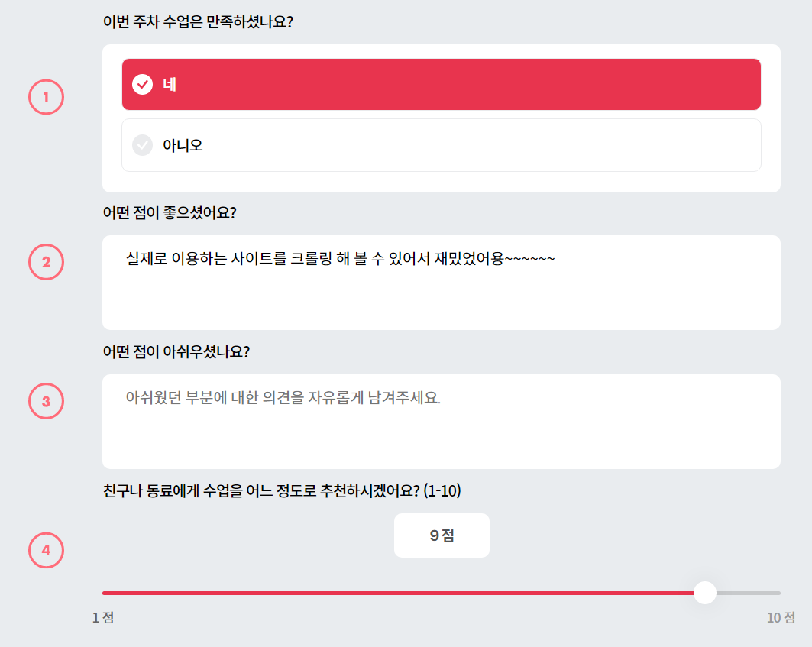Click the circled number 4 badge

(x=46, y=550)
